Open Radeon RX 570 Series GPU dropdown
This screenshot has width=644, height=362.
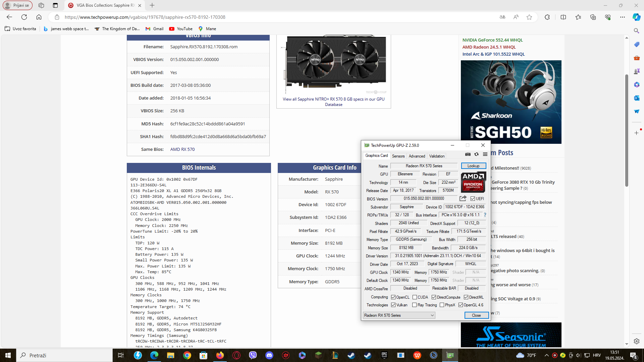coord(399,315)
